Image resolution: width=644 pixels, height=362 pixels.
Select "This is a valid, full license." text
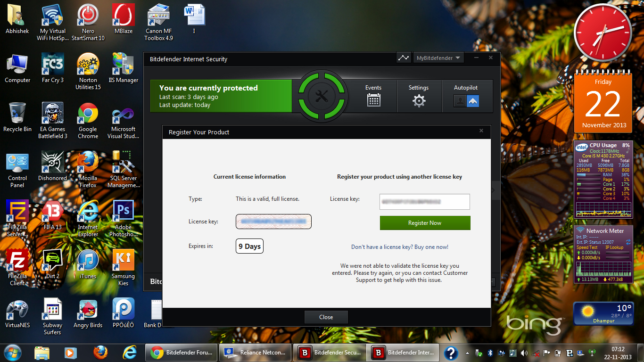tap(267, 199)
